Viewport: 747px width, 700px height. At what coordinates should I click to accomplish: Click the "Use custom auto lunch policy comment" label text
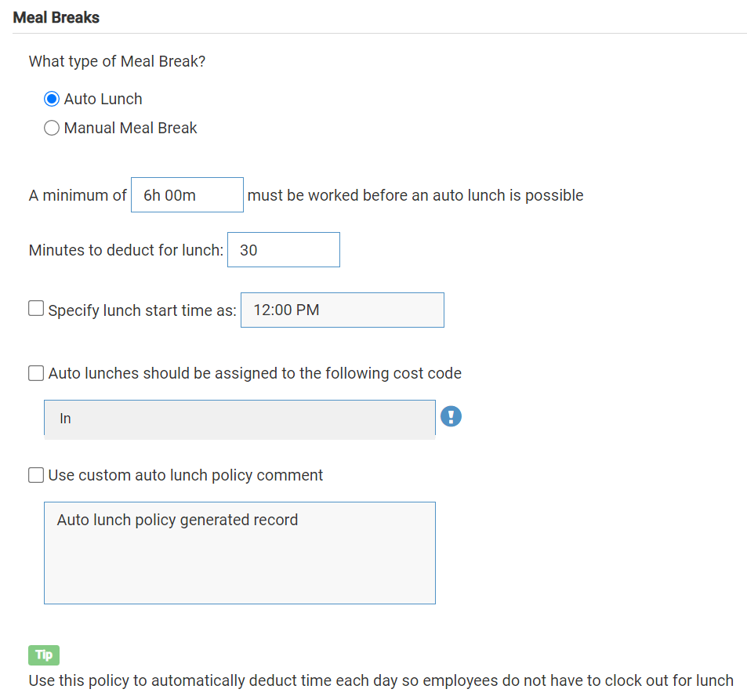(186, 475)
